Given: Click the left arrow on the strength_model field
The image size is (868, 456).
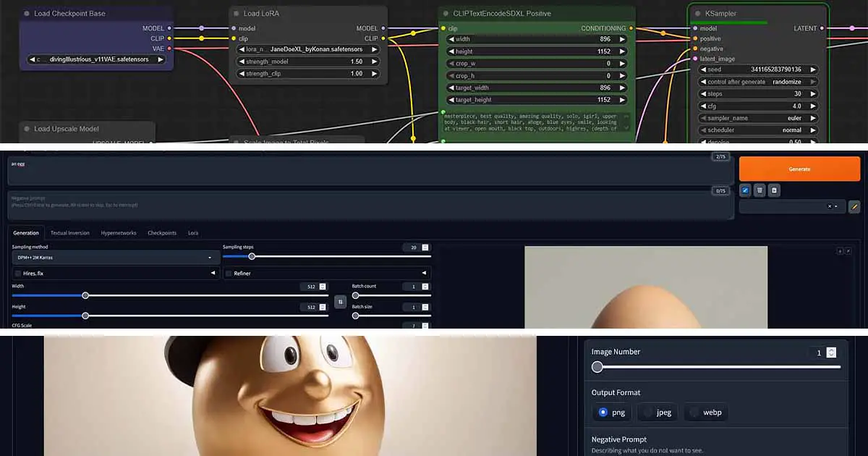Looking at the screenshot, I should point(240,62).
